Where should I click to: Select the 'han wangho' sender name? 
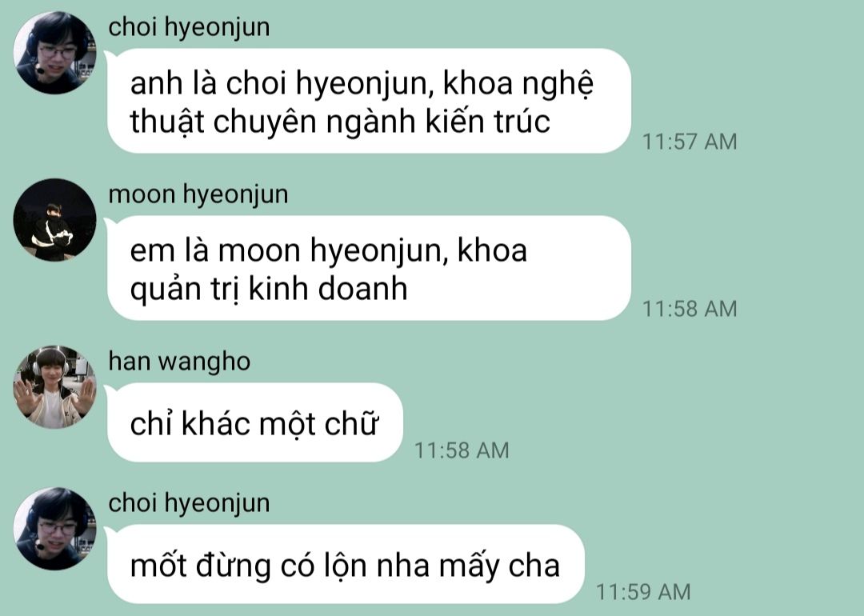coord(179,362)
